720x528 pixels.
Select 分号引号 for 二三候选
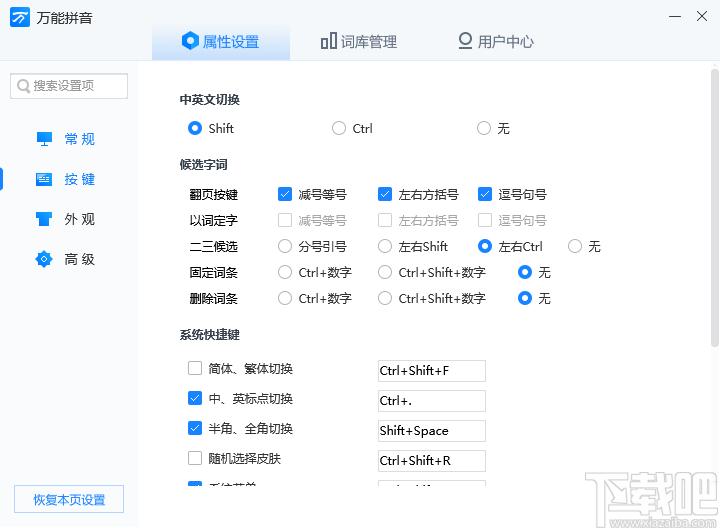(x=285, y=247)
